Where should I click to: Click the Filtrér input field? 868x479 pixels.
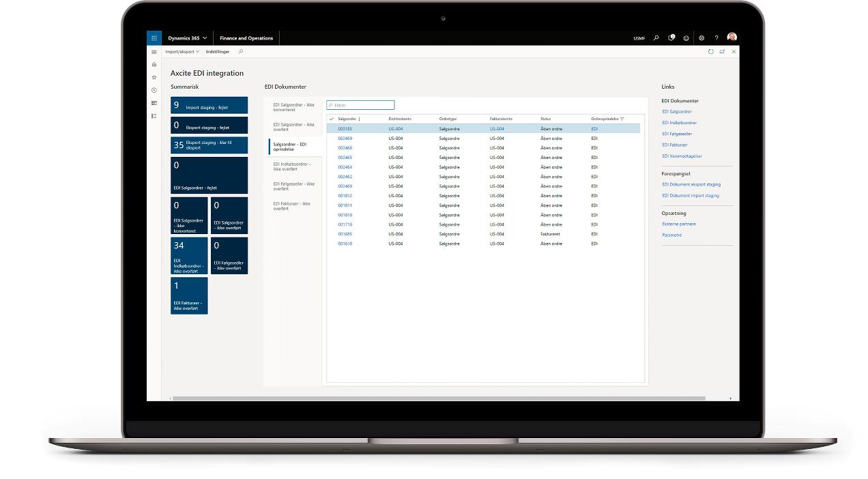(361, 105)
